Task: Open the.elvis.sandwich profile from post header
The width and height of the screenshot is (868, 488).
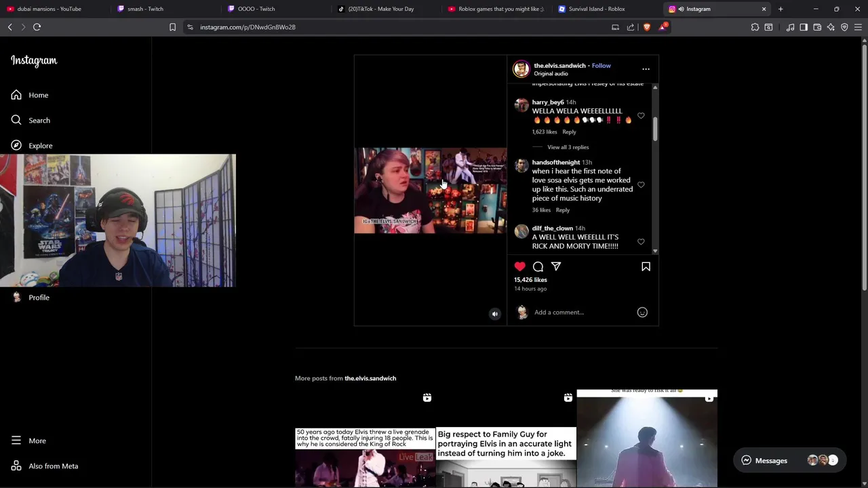Action: [559, 66]
